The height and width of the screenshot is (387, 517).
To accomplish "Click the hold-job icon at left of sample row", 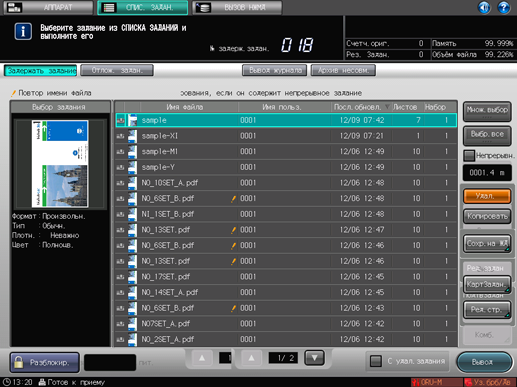I will (x=121, y=120).
